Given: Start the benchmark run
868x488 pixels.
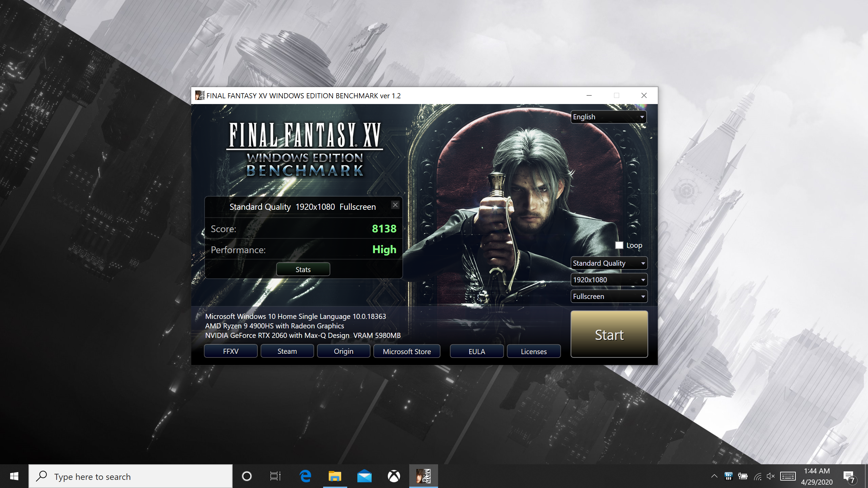Looking at the screenshot, I should (x=609, y=334).
